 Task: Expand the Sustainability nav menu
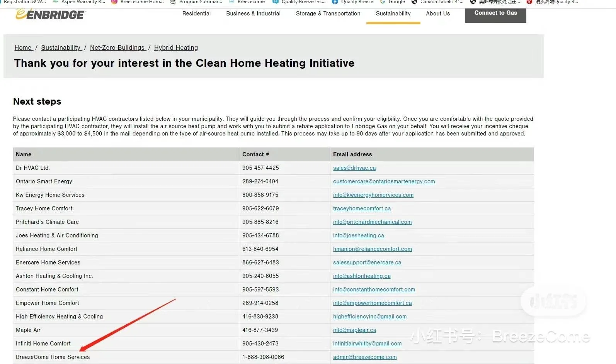[393, 14]
